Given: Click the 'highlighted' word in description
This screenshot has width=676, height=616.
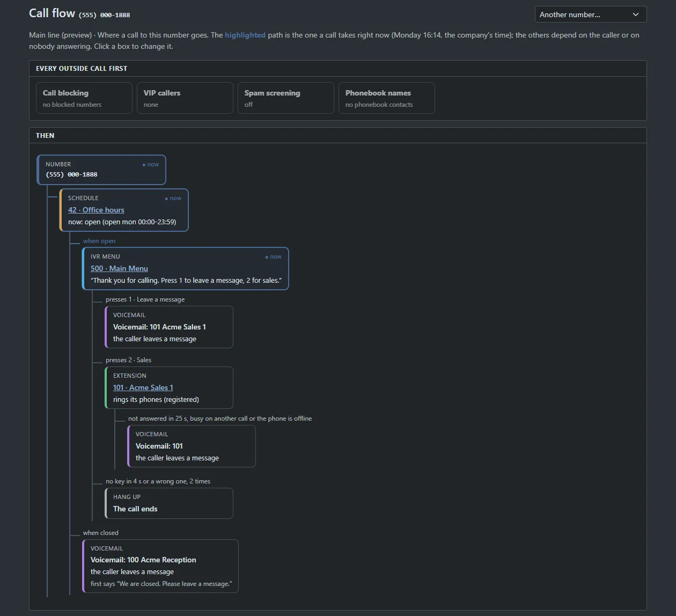Looking at the screenshot, I should coord(245,35).
